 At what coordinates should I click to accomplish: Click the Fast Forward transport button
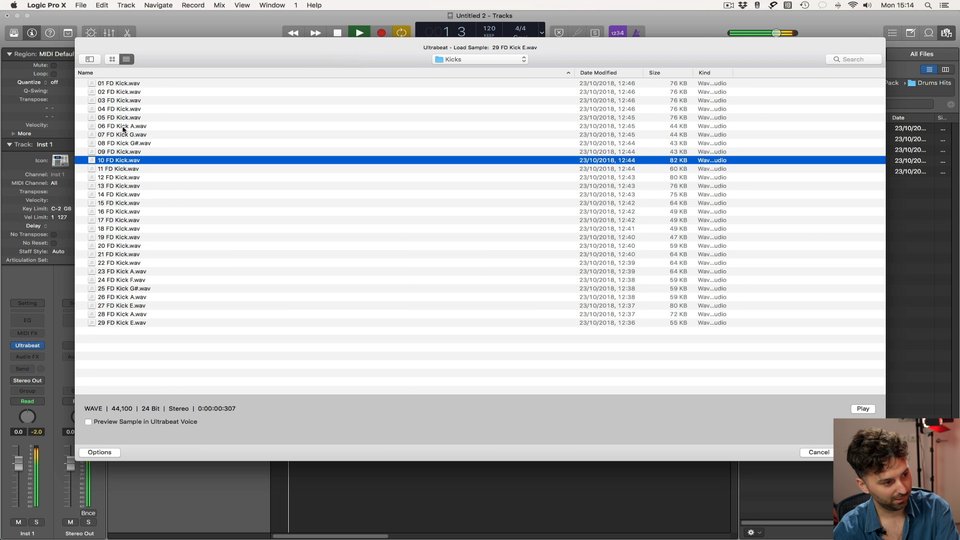315,32
